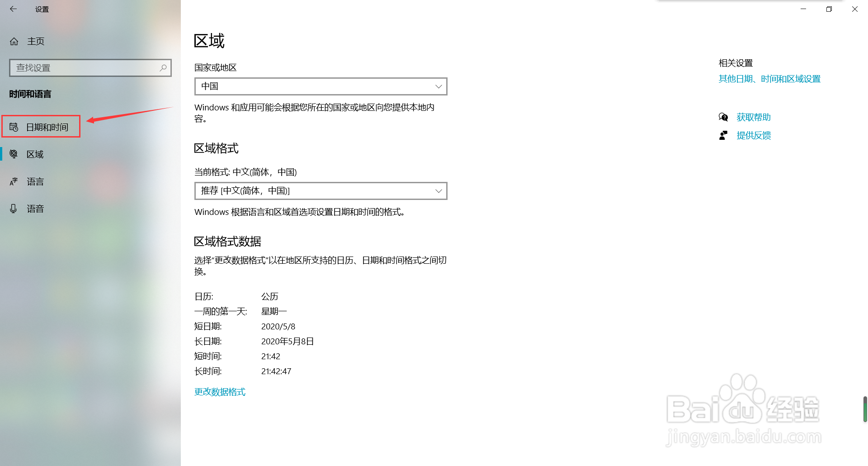Click the feedback person icon
This screenshot has height=466, width=868.
723,135
